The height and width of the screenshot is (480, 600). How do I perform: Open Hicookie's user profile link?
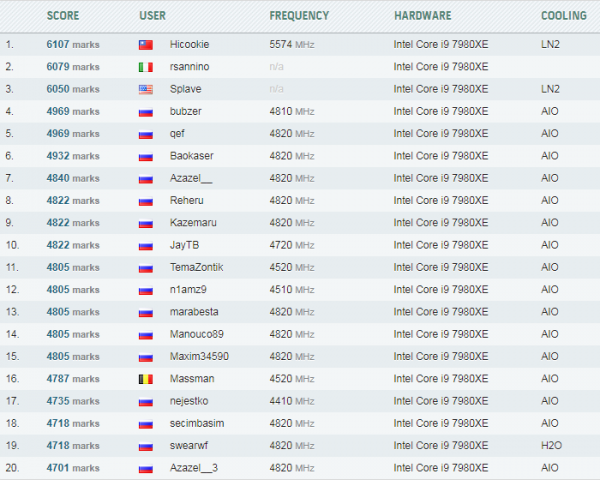190,45
